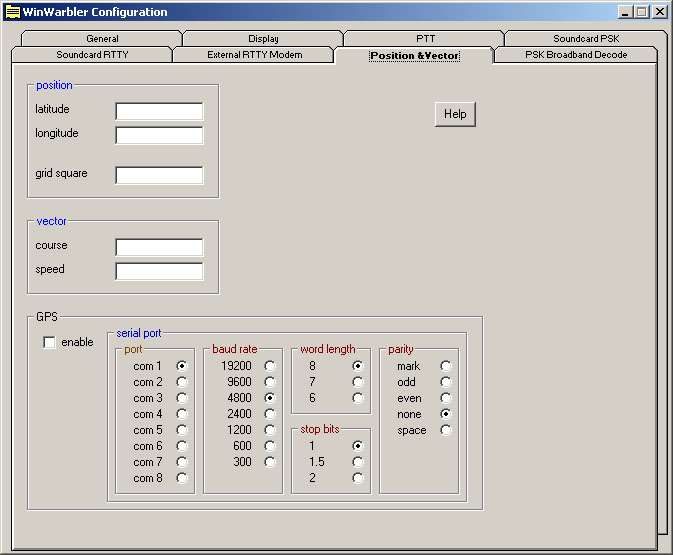This screenshot has height=555, width=673.
Task: Choose 9600 baud rate option
Action: (270, 382)
